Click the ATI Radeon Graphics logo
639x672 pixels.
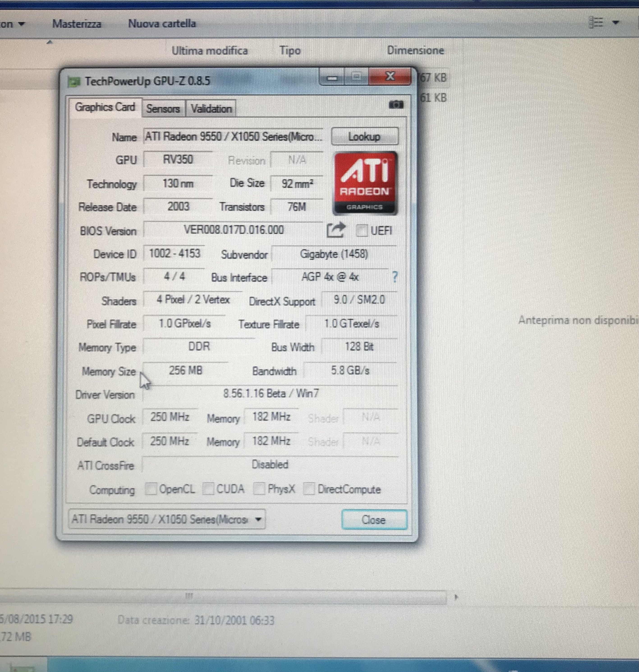click(x=365, y=183)
